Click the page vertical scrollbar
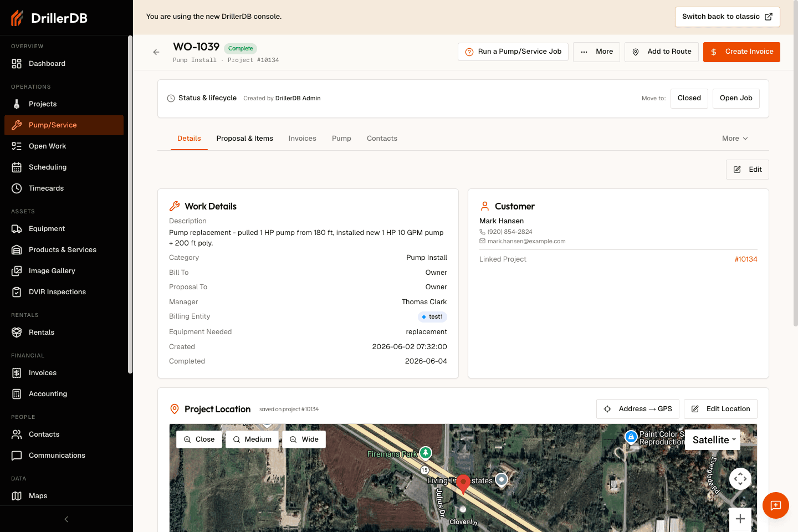The image size is (798, 532). pos(796,166)
